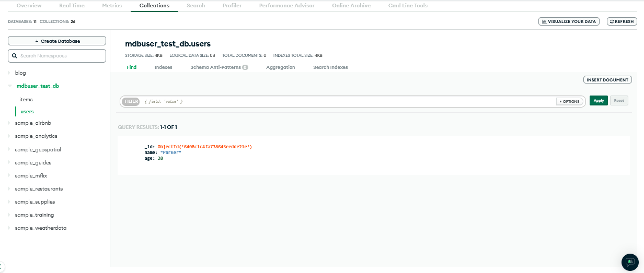
Task: Open the Overview tab
Action: pos(29,6)
